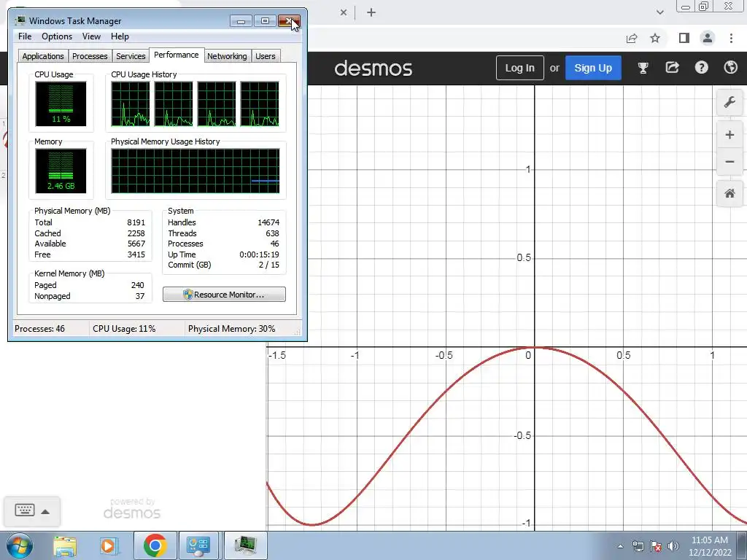Open the Windows Start menu
747x560 pixels.
coord(20,545)
